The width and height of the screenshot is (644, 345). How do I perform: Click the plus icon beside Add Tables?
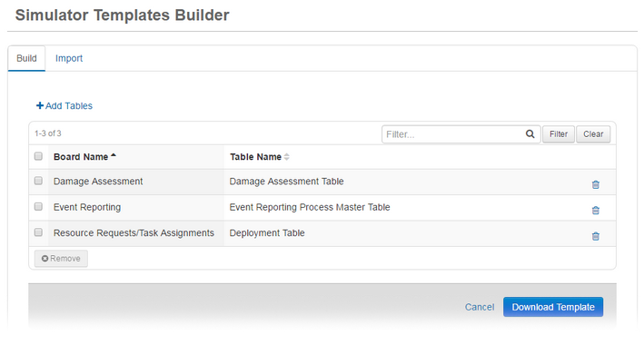(x=40, y=105)
